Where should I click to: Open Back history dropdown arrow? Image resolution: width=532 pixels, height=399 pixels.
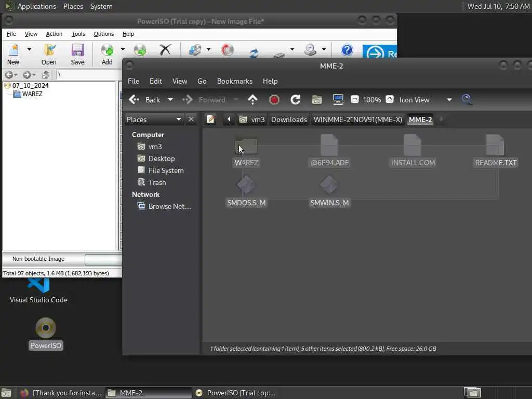coord(170,100)
